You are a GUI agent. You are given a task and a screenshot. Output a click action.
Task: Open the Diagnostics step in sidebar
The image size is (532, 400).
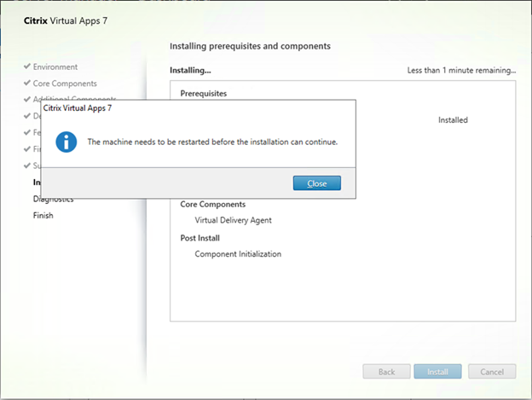[x=53, y=200]
